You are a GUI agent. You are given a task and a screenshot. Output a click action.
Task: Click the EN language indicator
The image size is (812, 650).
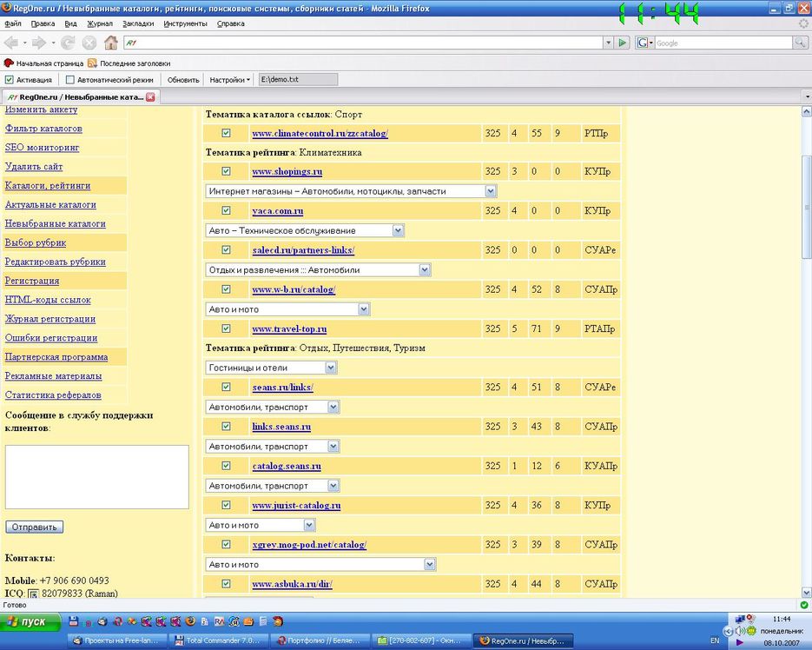tap(715, 640)
